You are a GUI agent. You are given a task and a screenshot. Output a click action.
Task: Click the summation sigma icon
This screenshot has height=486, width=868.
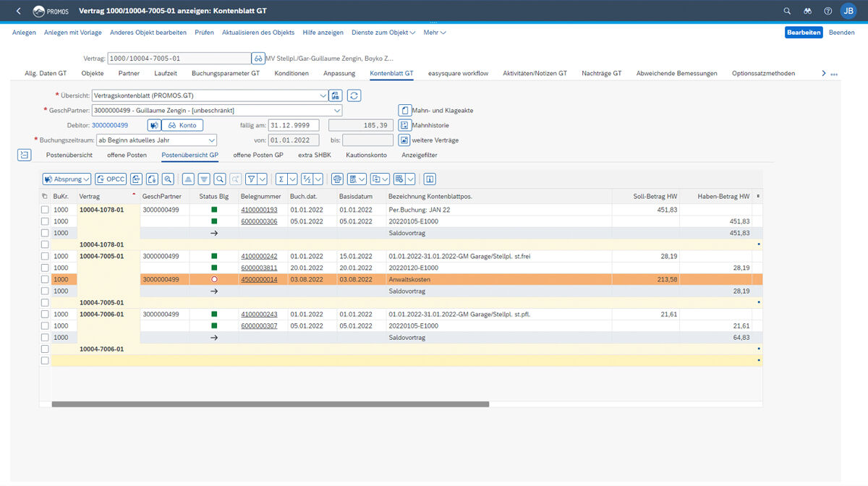pyautogui.click(x=281, y=179)
